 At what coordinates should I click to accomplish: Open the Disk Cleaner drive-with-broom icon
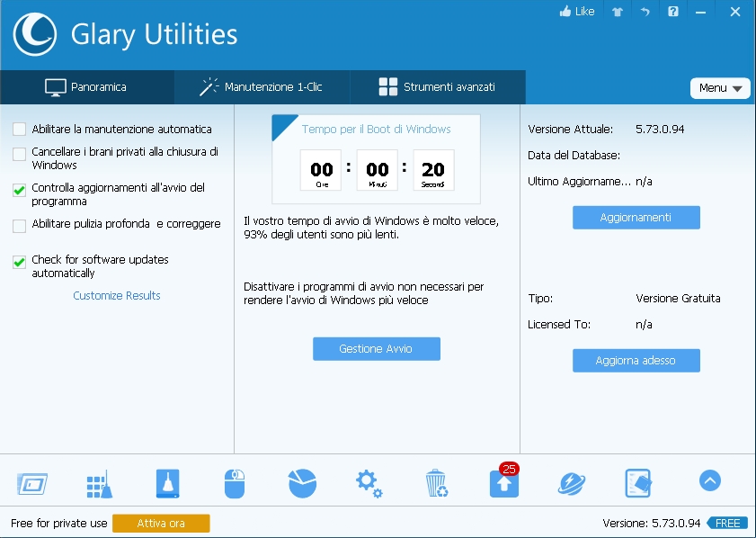click(x=168, y=483)
